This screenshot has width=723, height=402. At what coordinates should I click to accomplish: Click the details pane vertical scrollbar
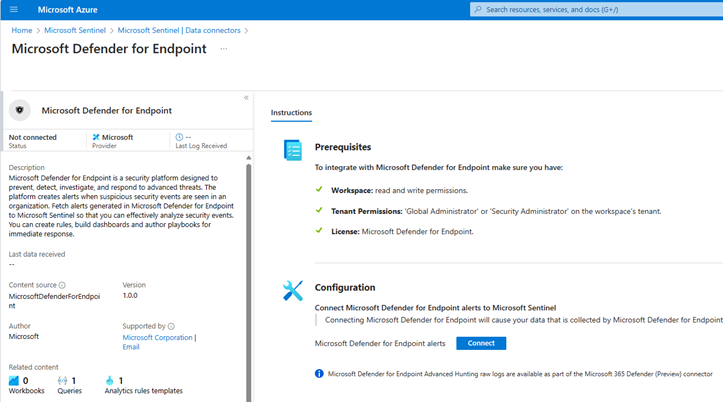click(249, 282)
